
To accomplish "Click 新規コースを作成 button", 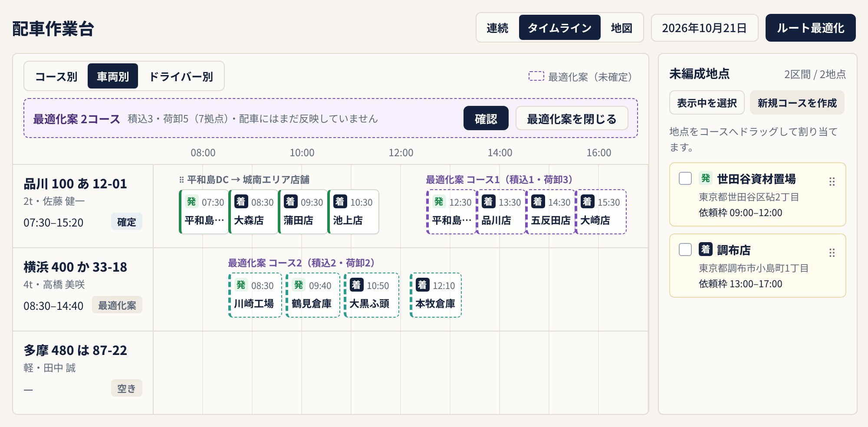I will (x=797, y=103).
